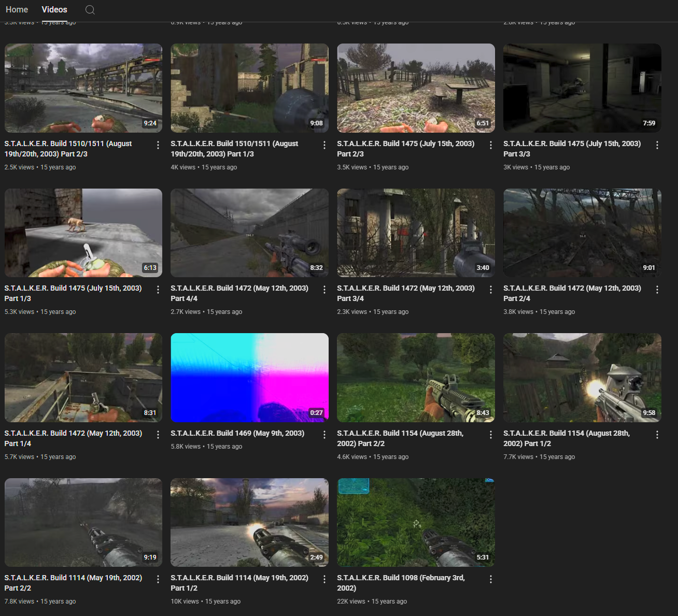Open title link Build 1472 Part 4/4
Image resolution: width=678 pixels, height=616 pixels.
[x=239, y=293]
